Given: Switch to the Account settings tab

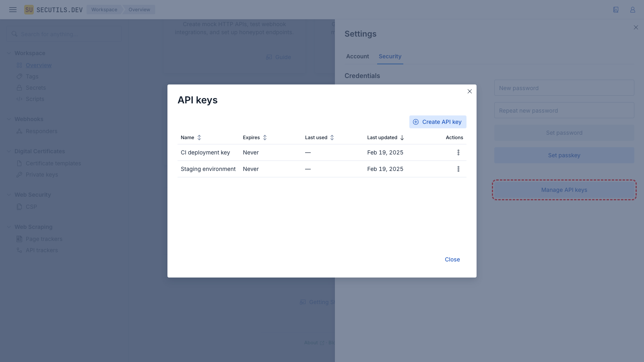Looking at the screenshot, I should click(x=357, y=56).
